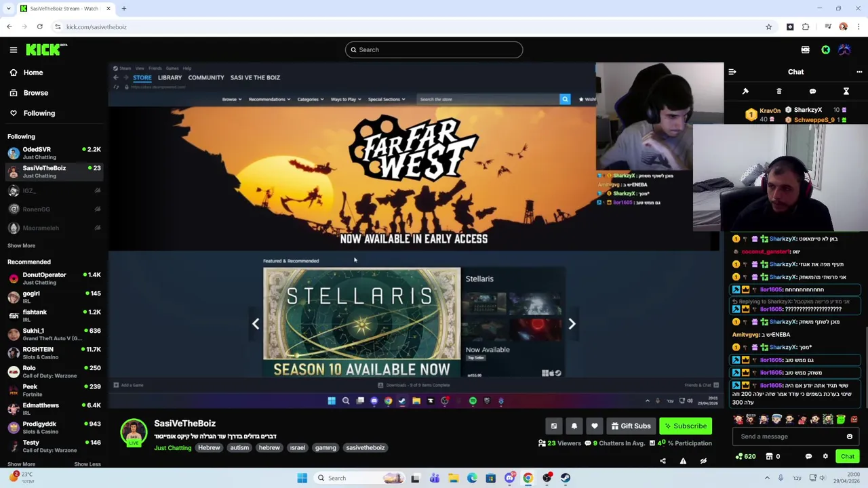Open channel points 620 balance
This screenshot has width=868, height=488.
745,456
